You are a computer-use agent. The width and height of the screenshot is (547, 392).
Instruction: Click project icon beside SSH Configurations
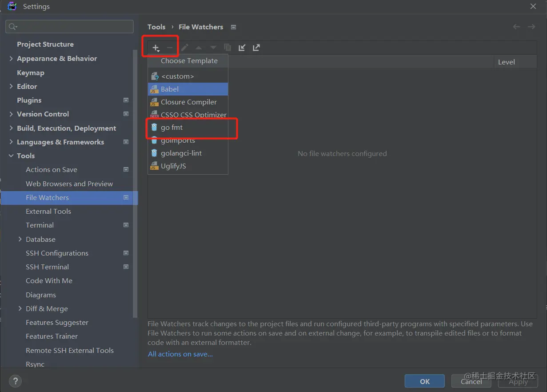click(x=126, y=253)
